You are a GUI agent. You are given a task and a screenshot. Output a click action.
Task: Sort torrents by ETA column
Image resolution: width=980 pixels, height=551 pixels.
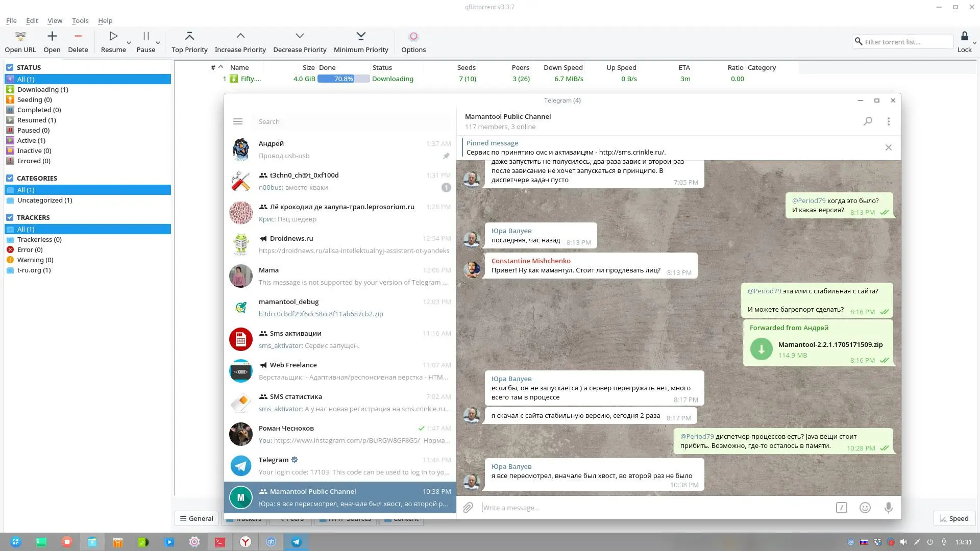click(x=684, y=67)
